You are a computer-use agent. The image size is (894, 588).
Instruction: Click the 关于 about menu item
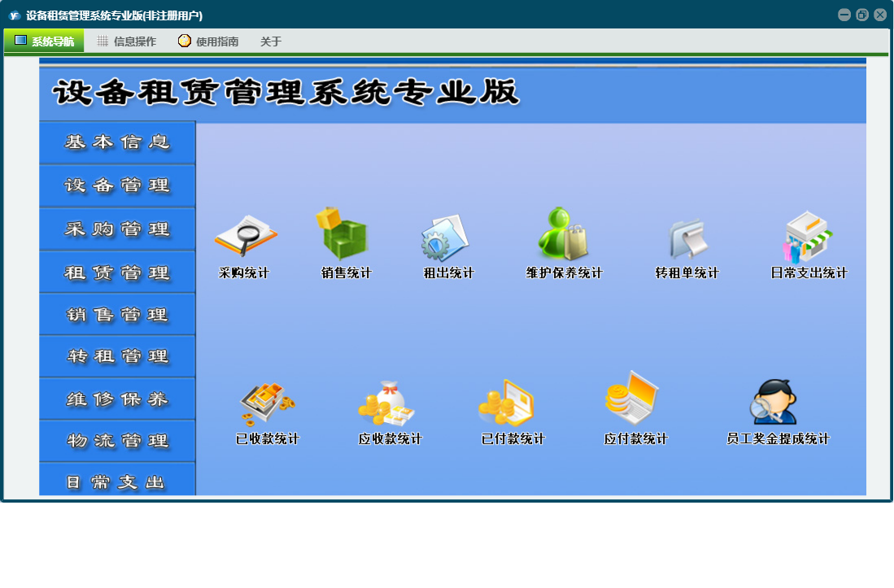coord(271,41)
